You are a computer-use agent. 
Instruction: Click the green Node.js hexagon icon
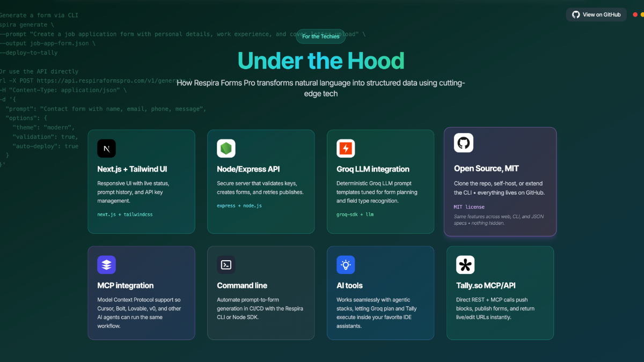226,148
